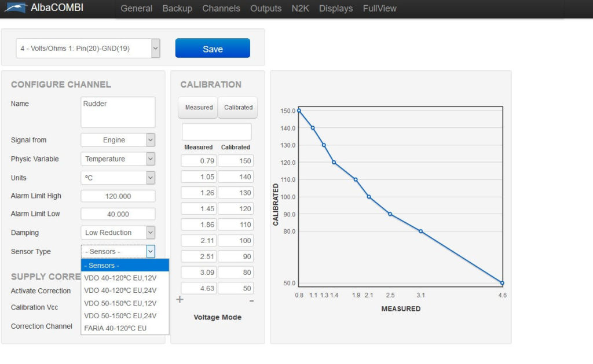Viewport: 593px width, 364px height.
Task: Choose VDO 50-150ºC EU,24V sensor
Action: [x=125, y=315]
